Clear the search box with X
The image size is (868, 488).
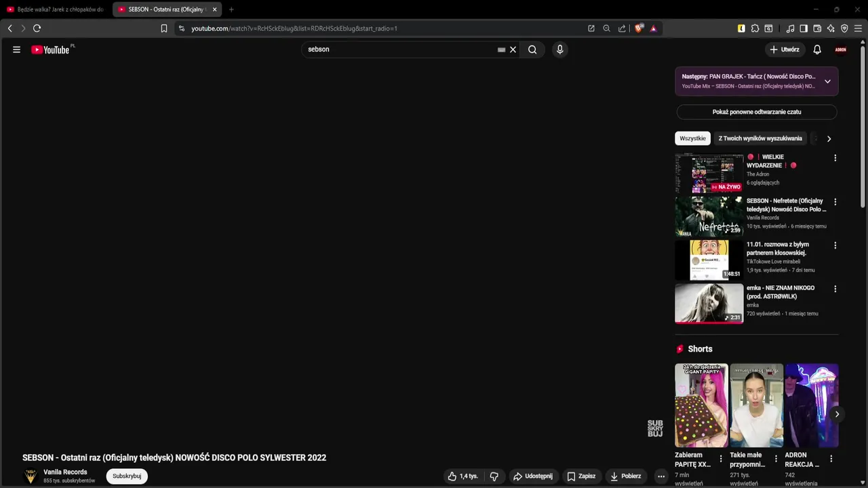[513, 49]
